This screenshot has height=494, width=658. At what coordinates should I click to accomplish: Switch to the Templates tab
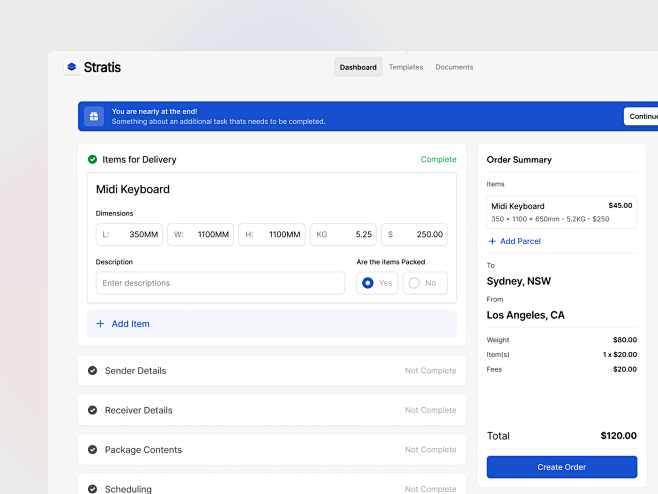[406, 67]
